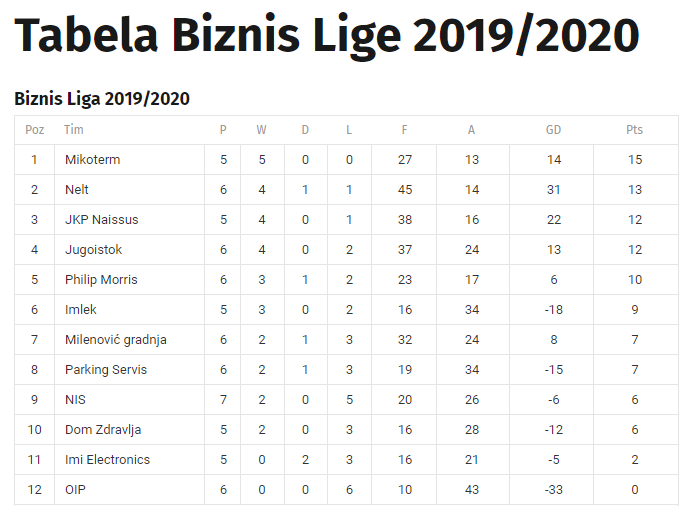
Task: Select the Dom Zdravlja team name
Action: coord(103,430)
